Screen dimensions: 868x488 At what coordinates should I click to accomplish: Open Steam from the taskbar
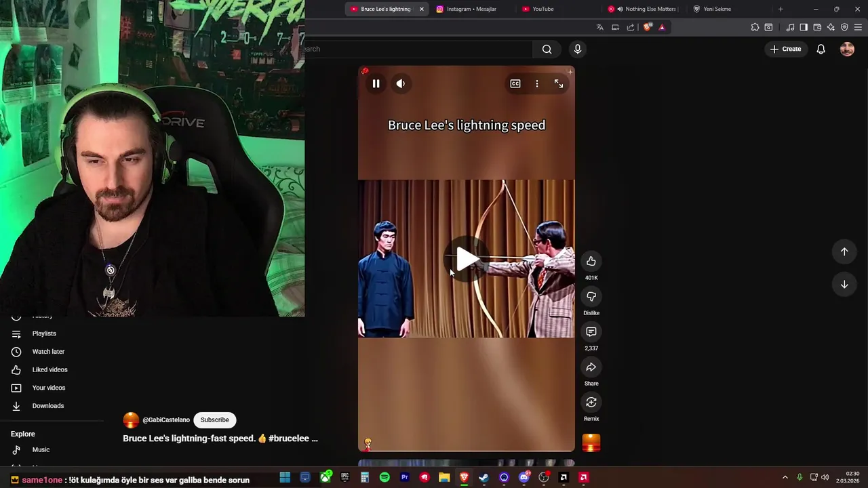pos(484,477)
